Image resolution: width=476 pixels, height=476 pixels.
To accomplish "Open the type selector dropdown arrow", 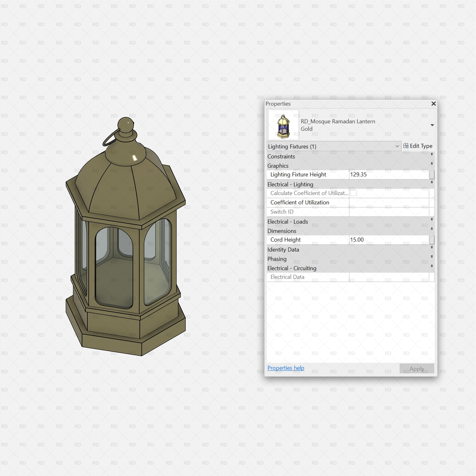I will [x=432, y=125].
